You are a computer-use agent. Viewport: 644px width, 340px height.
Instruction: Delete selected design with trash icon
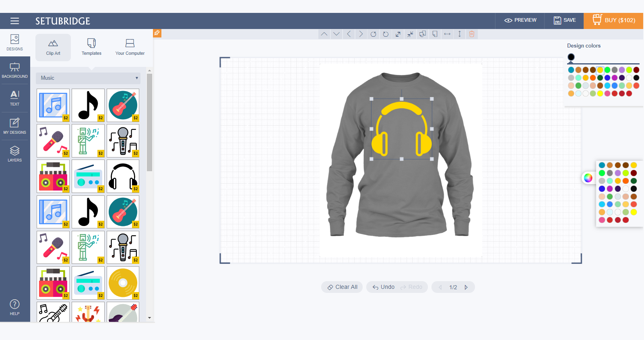pyautogui.click(x=472, y=34)
